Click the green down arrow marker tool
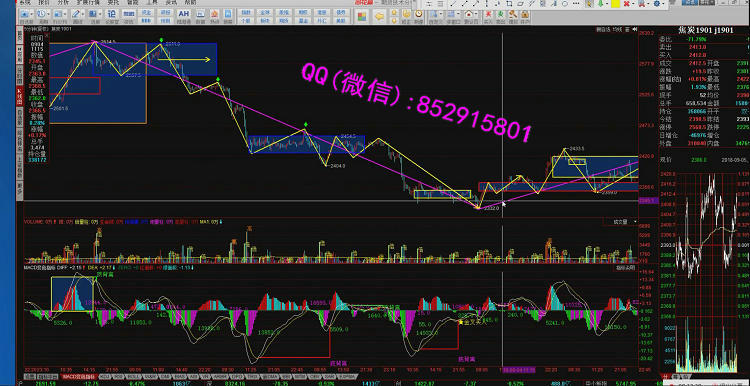This screenshot has height=386, width=750. 601,3
